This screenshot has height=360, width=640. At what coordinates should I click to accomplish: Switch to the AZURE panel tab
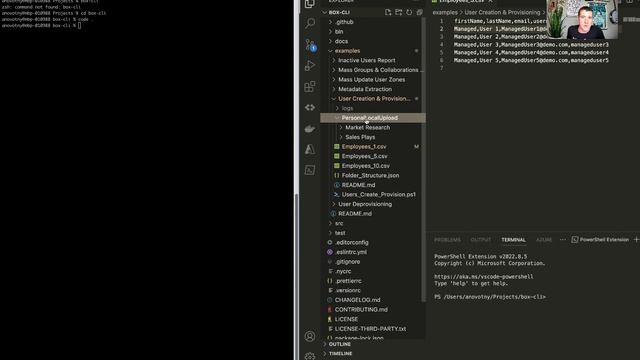point(544,240)
